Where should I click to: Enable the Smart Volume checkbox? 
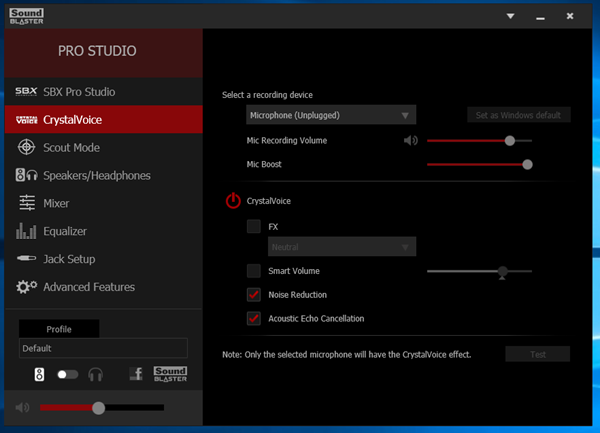point(254,271)
